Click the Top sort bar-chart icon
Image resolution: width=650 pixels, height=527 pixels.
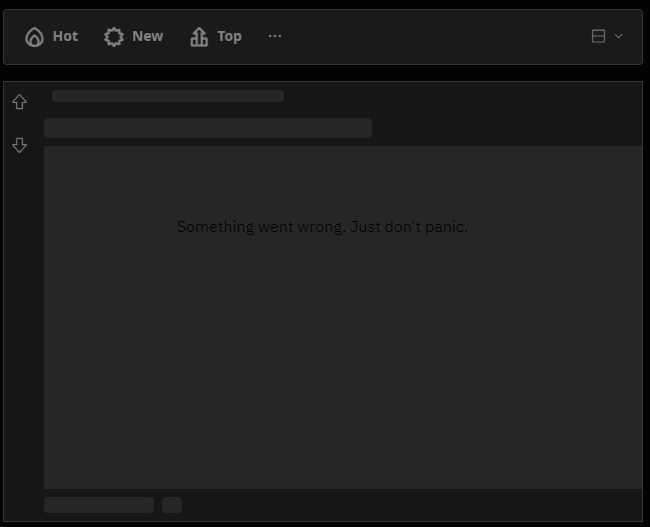pyautogui.click(x=199, y=37)
